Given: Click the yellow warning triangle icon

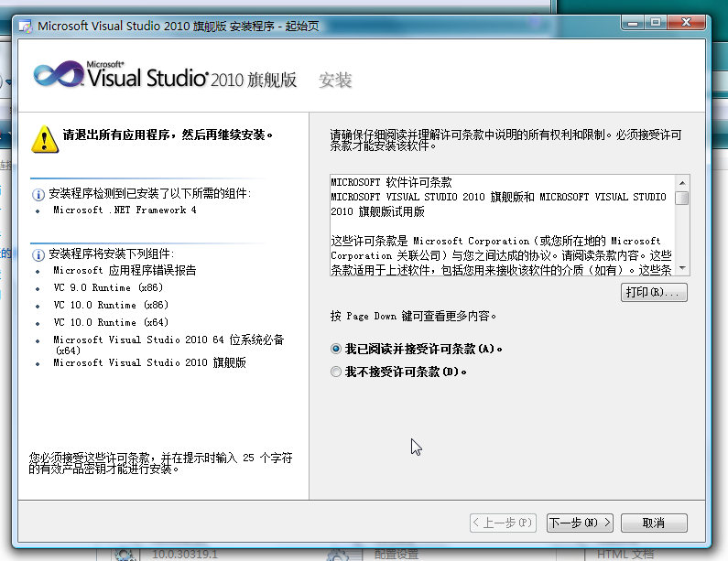Looking at the screenshot, I should pyautogui.click(x=44, y=138).
